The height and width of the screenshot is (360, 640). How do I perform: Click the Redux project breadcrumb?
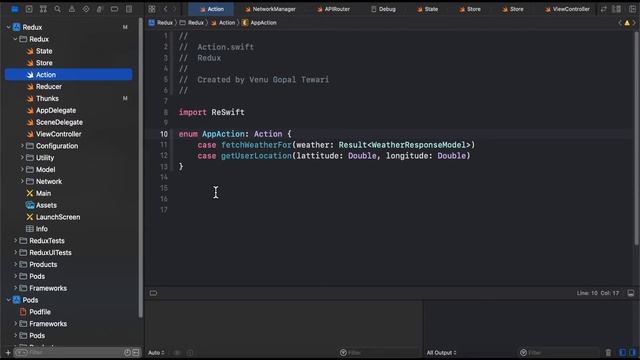160,23
